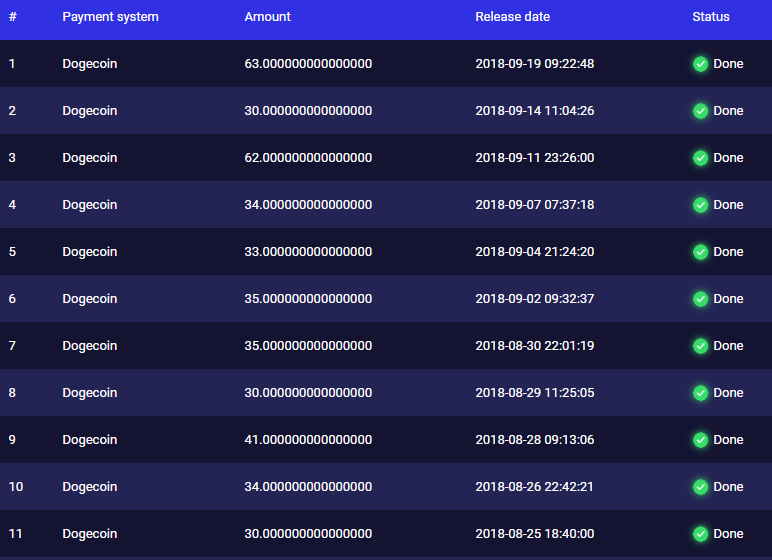Click Dogecoin in row 11
The width and height of the screenshot is (772, 560).
90,534
